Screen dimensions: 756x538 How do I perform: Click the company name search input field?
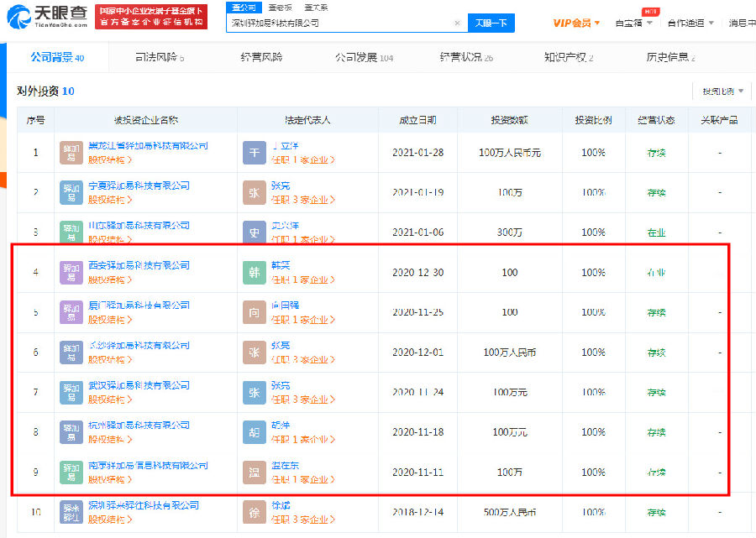(340, 24)
